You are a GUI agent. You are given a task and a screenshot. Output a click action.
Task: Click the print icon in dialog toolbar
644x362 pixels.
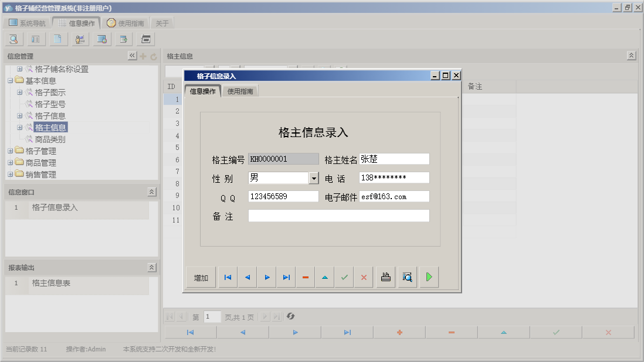385,278
